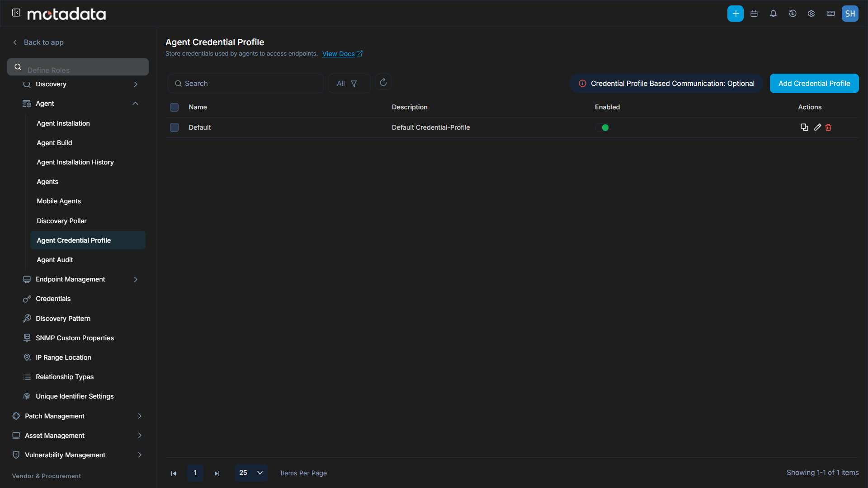868x488 pixels.
Task: Open notifications bell icon
Action: click(774, 14)
